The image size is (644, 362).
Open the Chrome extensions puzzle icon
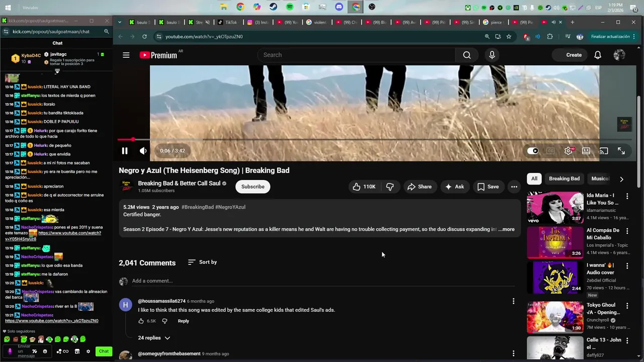click(x=550, y=37)
